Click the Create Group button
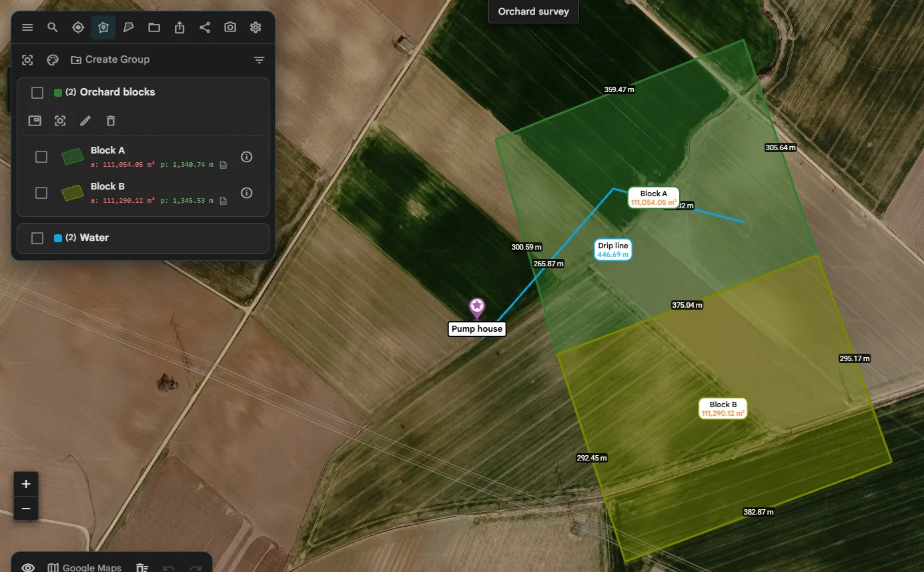924x572 pixels. (x=110, y=60)
